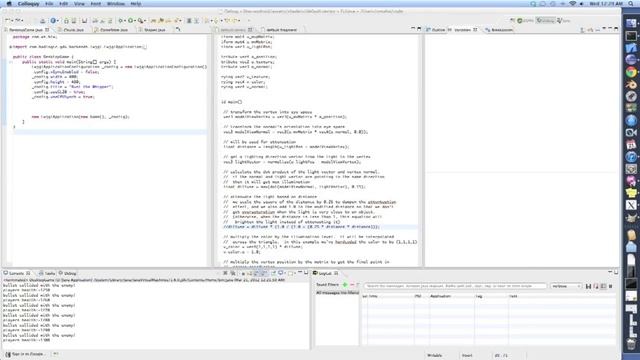Click 'Sign in to Google' in status bar
This screenshot has height=360, width=640.
26,354
